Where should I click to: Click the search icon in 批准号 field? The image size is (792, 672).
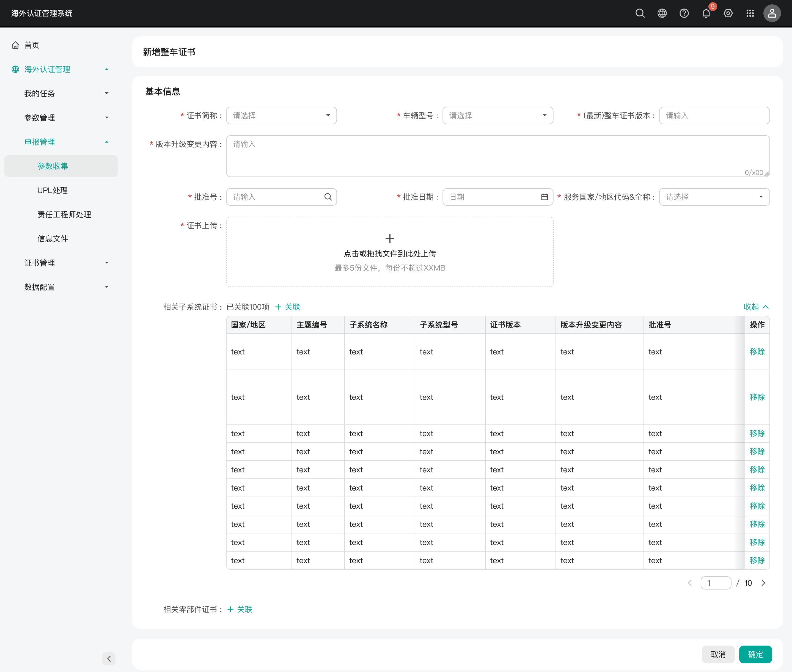coord(328,197)
